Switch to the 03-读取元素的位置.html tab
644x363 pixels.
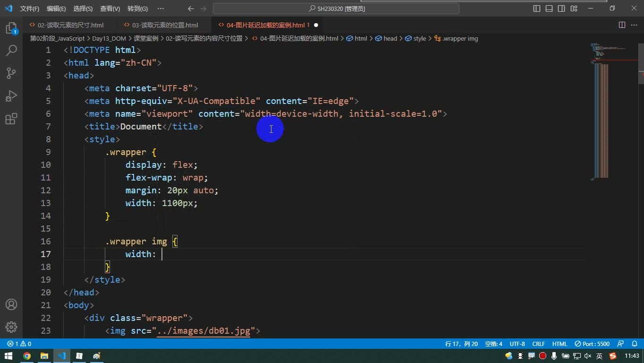[x=165, y=25]
